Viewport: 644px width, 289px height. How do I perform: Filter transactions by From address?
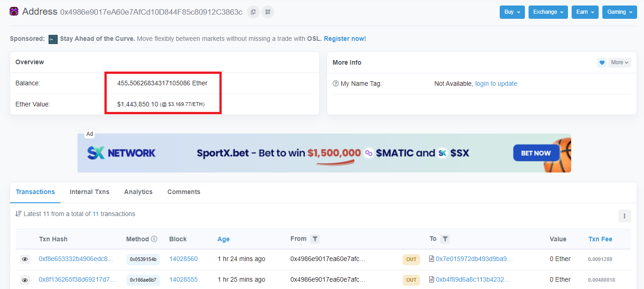pyautogui.click(x=315, y=239)
